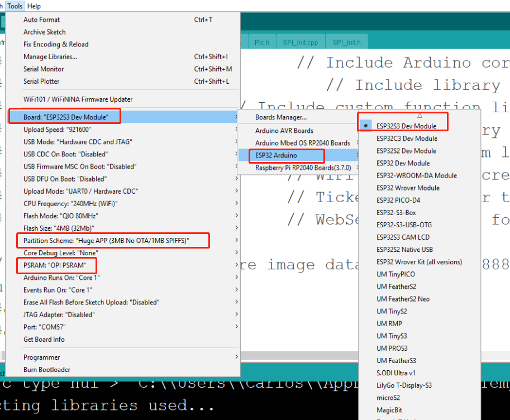Expand Arduino AVR Boards submenu

[298, 131]
